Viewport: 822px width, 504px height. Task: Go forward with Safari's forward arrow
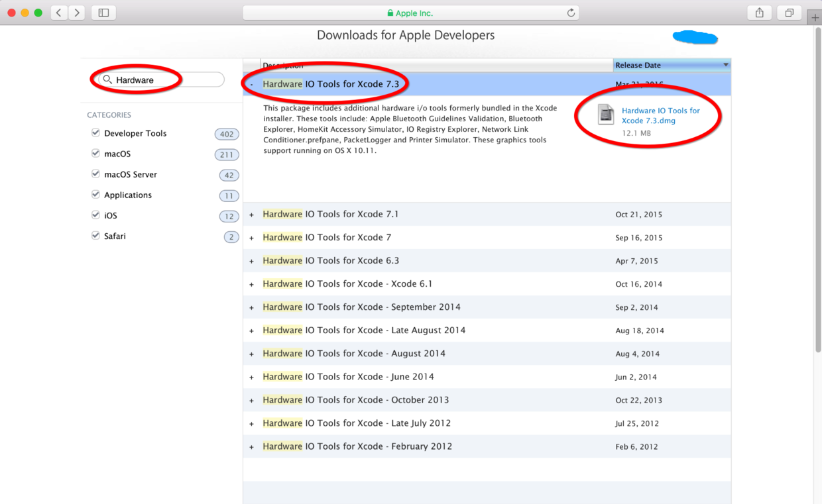coord(77,13)
